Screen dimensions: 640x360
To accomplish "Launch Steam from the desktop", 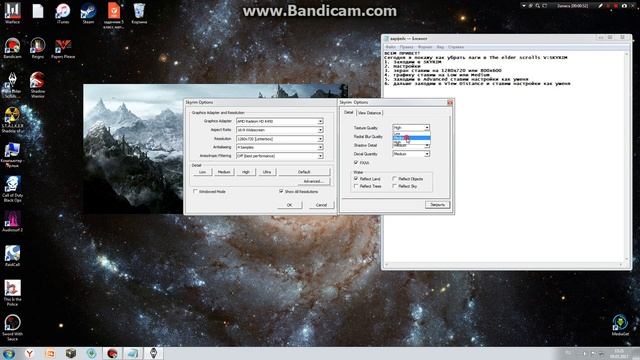I will [88, 13].
